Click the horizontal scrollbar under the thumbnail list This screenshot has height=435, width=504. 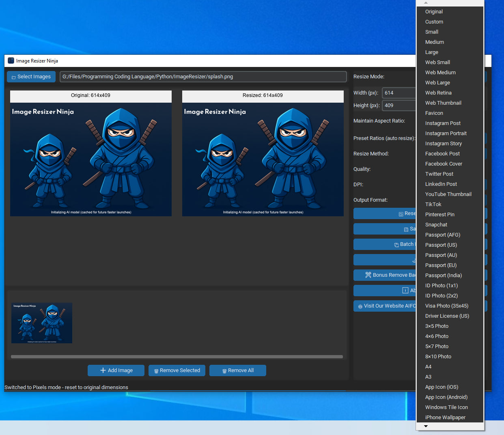click(x=177, y=357)
